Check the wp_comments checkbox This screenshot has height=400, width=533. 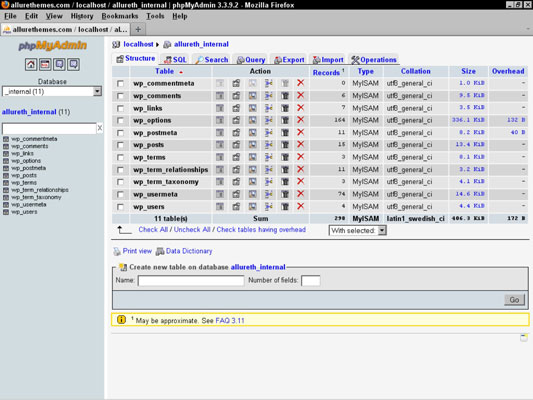pos(120,96)
